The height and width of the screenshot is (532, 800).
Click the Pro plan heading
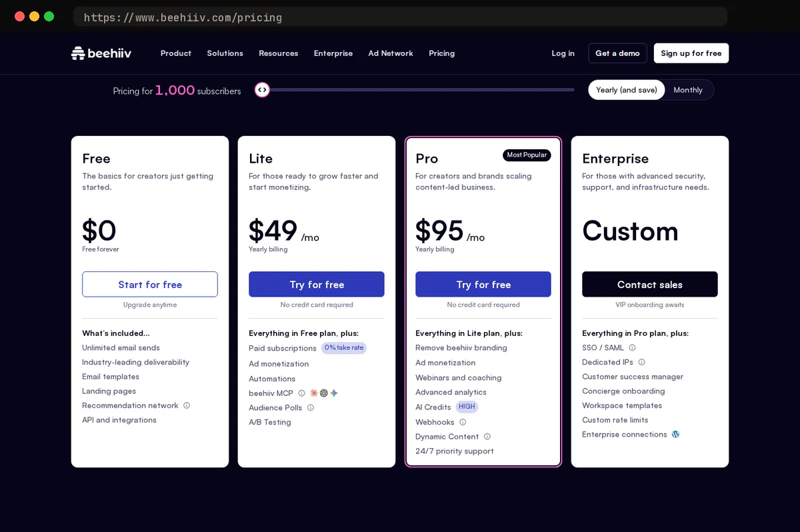pyautogui.click(x=427, y=159)
